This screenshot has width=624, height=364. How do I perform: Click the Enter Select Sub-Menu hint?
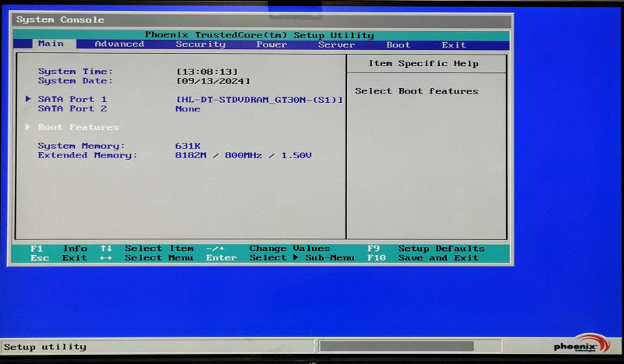281,258
